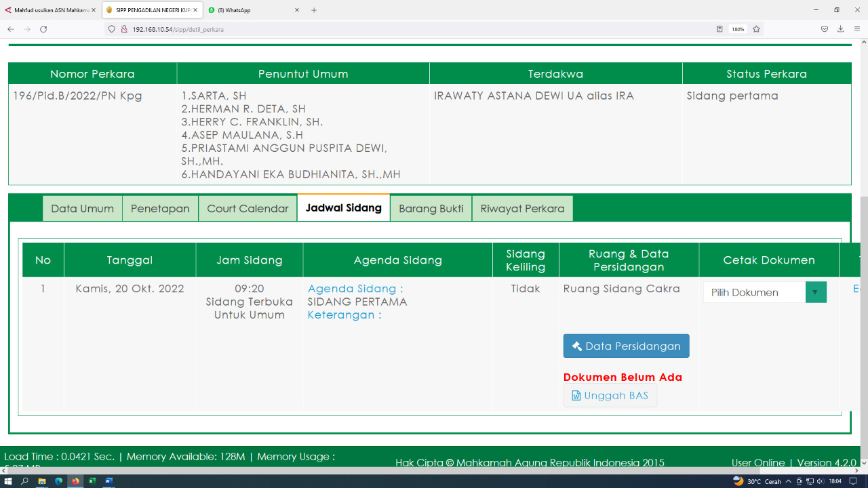
Task: Open the Barang Bukti tab
Action: pos(431,209)
